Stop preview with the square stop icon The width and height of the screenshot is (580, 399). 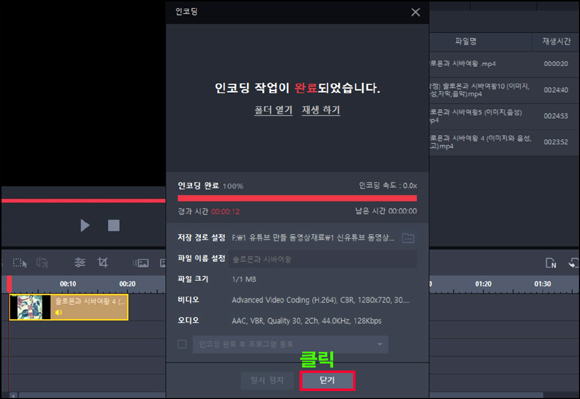point(114,225)
